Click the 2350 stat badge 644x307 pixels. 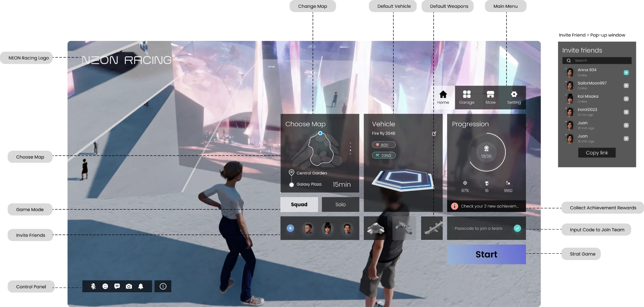pyautogui.click(x=384, y=155)
